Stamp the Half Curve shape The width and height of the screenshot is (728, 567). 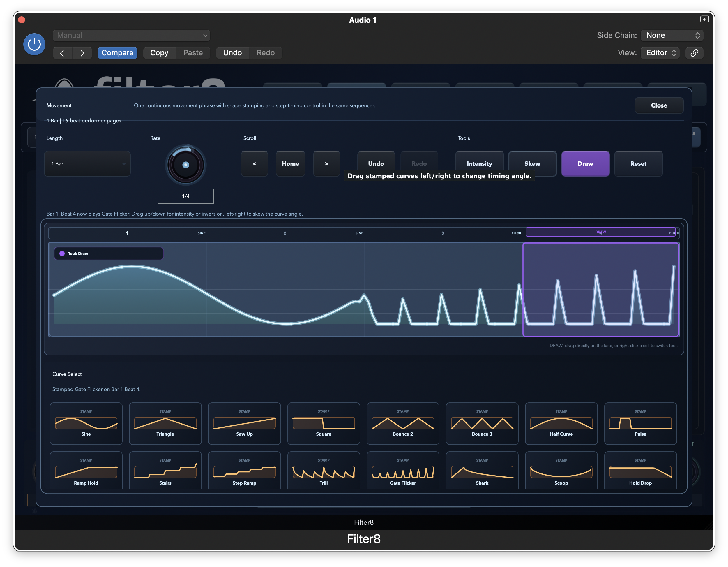point(561,424)
